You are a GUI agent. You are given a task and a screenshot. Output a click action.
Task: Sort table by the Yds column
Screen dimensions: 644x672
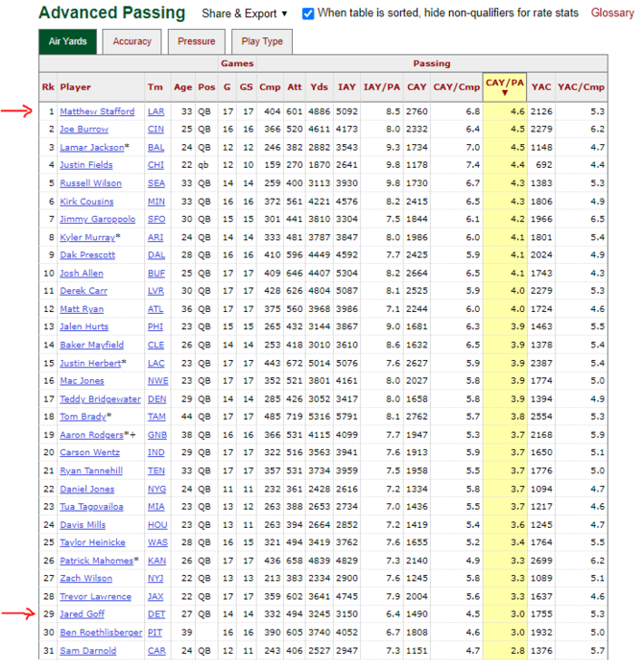tap(320, 87)
